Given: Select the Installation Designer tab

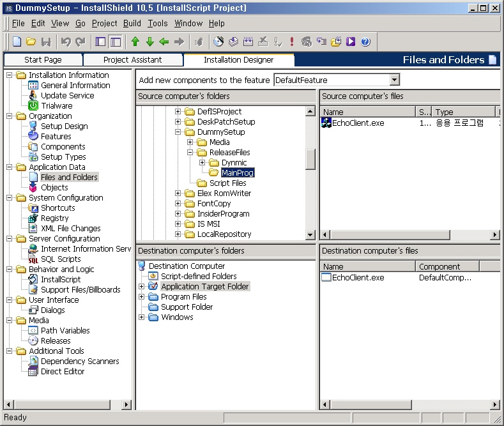Looking at the screenshot, I should click(x=238, y=60).
